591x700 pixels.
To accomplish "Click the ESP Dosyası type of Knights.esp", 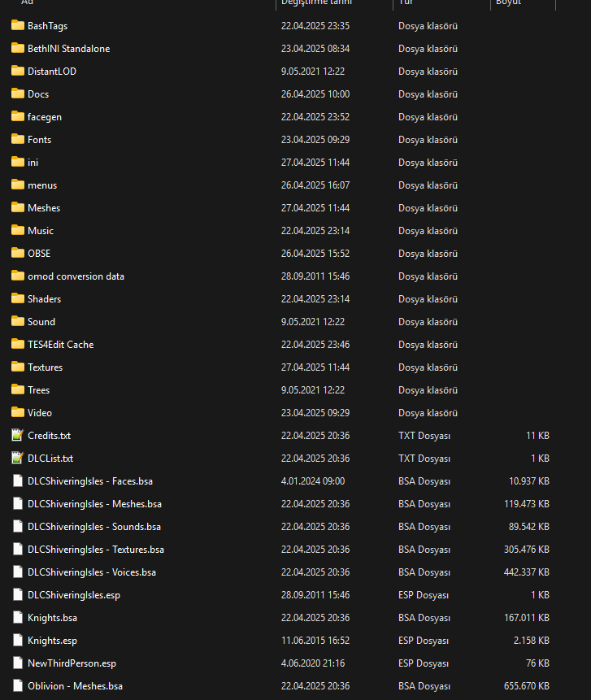I will point(424,641).
